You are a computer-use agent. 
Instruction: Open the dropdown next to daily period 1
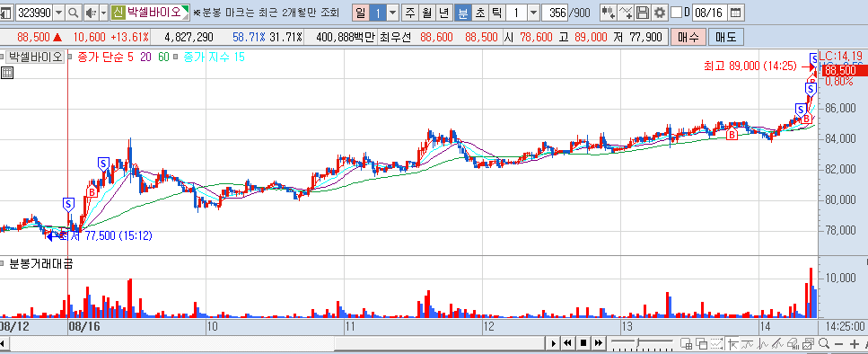(x=392, y=13)
